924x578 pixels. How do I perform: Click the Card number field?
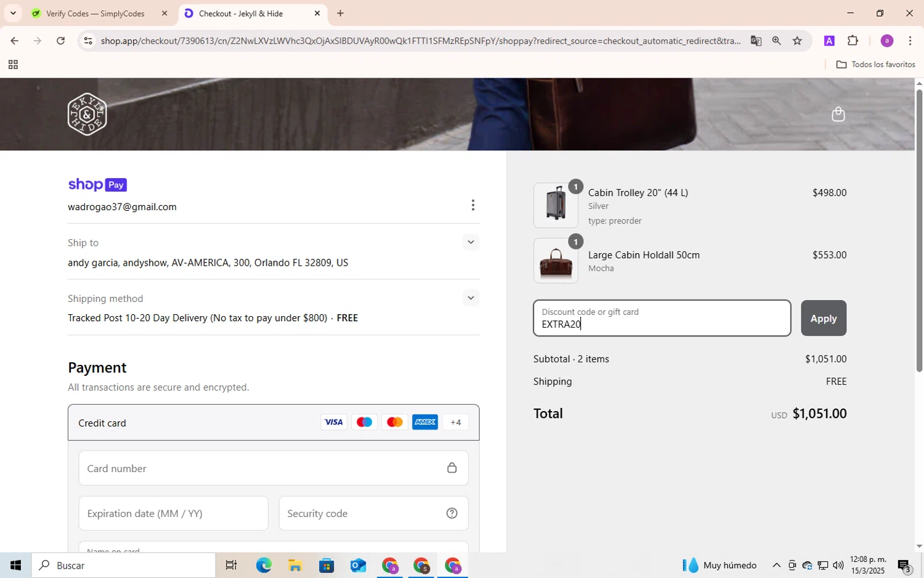274,468
